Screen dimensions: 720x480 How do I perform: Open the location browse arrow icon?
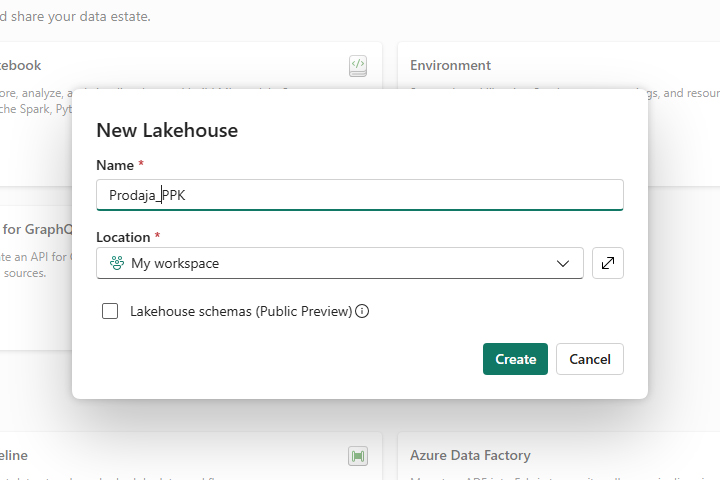608,263
